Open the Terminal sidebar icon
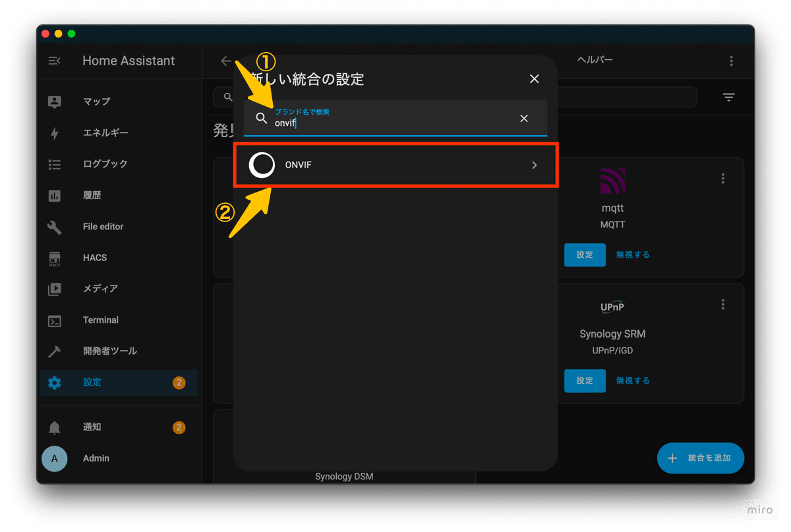The image size is (791, 532). click(x=55, y=320)
